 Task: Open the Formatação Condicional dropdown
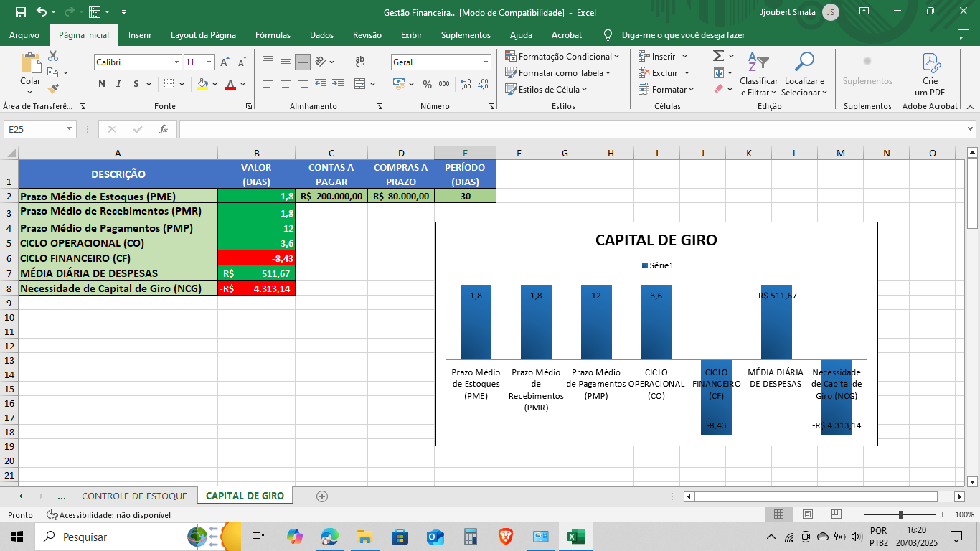tap(561, 56)
